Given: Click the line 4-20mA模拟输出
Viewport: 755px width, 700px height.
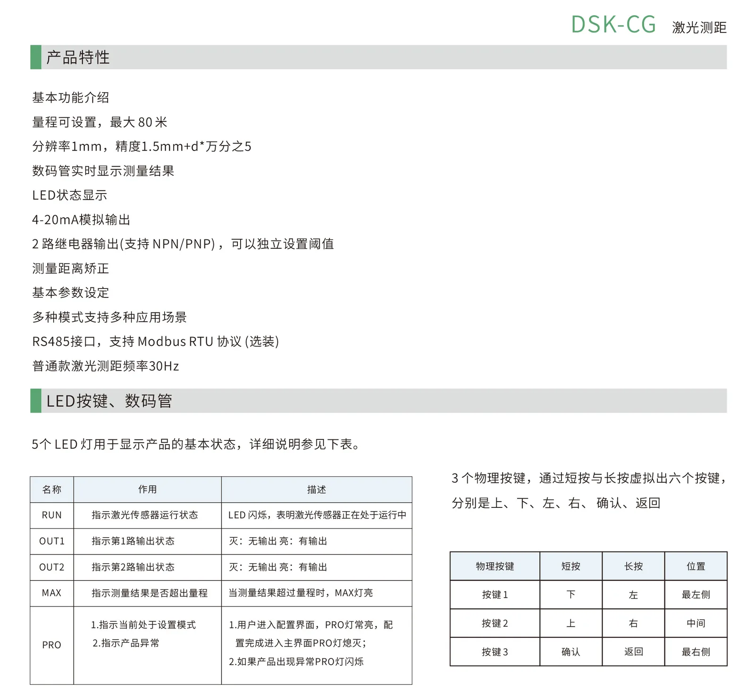Looking at the screenshot, I should (81, 219).
